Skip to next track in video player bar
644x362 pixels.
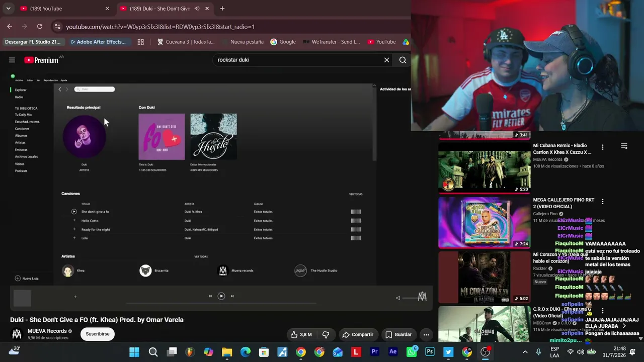tap(232, 296)
